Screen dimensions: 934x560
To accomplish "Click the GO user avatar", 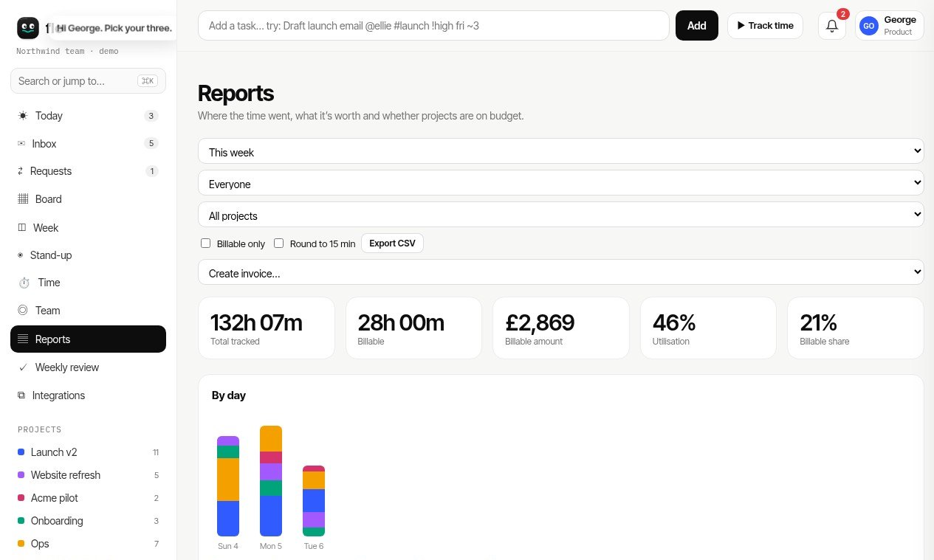I will click(x=869, y=26).
